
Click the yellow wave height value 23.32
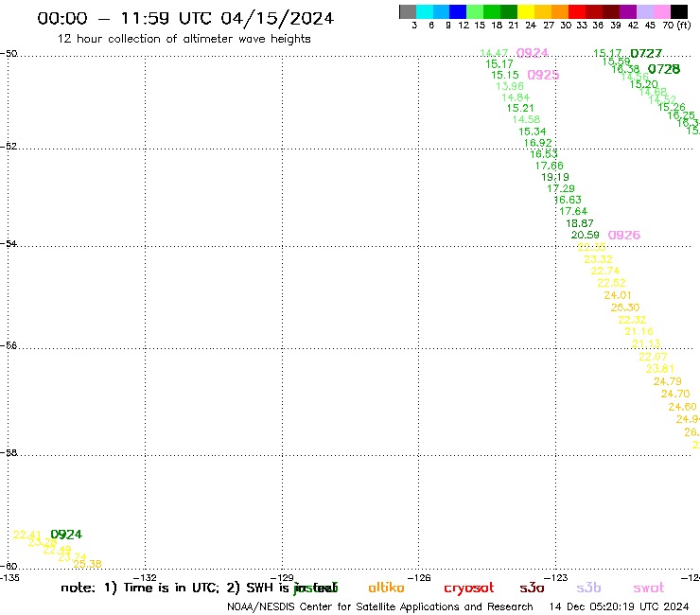[x=599, y=259]
